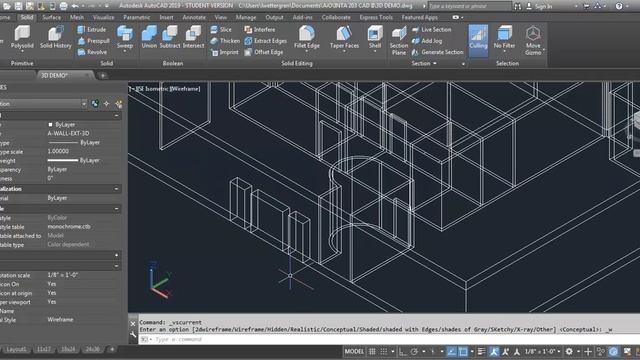Activate the Shell tool
The image size is (640, 360).
[375, 37]
